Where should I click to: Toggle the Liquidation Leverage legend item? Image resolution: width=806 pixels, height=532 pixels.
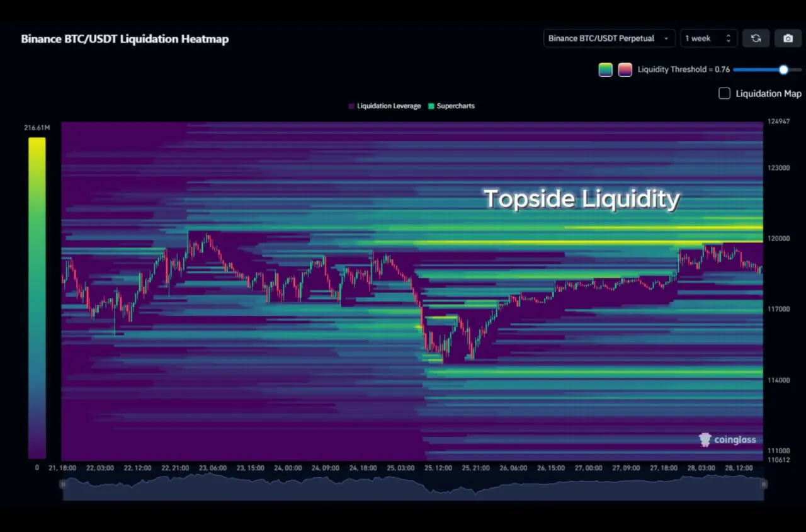[384, 106]
